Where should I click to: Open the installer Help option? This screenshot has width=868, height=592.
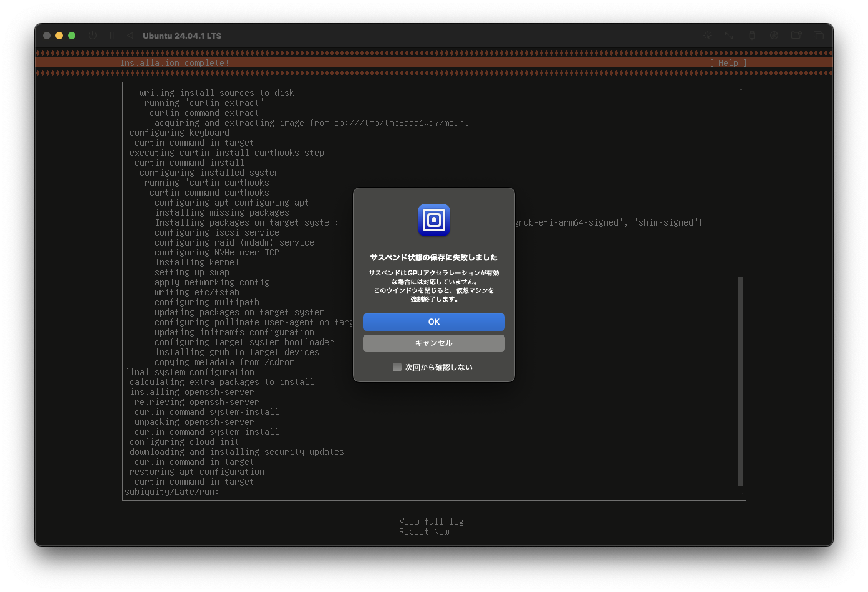pos(727,63)
